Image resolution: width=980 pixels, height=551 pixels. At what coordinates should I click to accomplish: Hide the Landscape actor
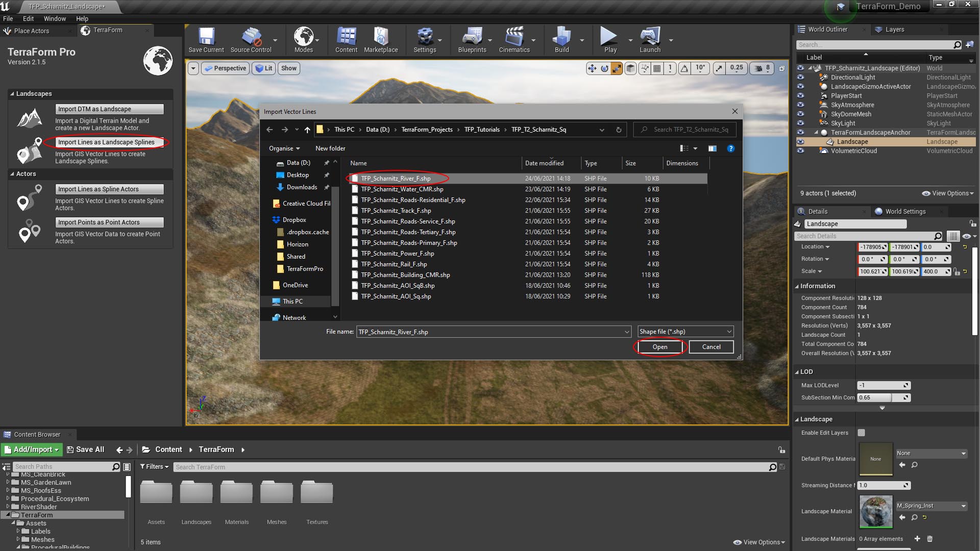pos(800,142)
